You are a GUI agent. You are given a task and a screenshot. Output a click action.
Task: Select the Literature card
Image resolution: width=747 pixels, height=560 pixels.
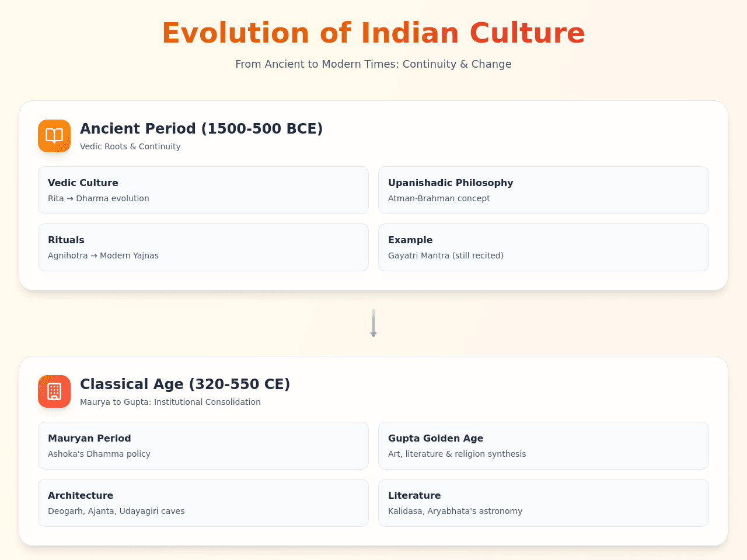(543, 503)
